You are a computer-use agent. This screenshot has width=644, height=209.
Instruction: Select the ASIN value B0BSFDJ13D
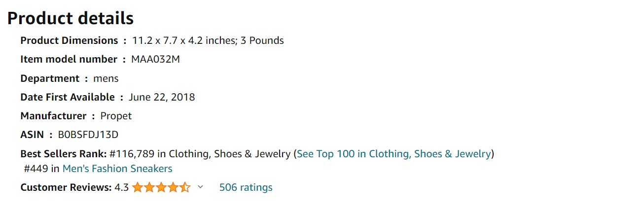pyautogui.click(x=88, y=135)
